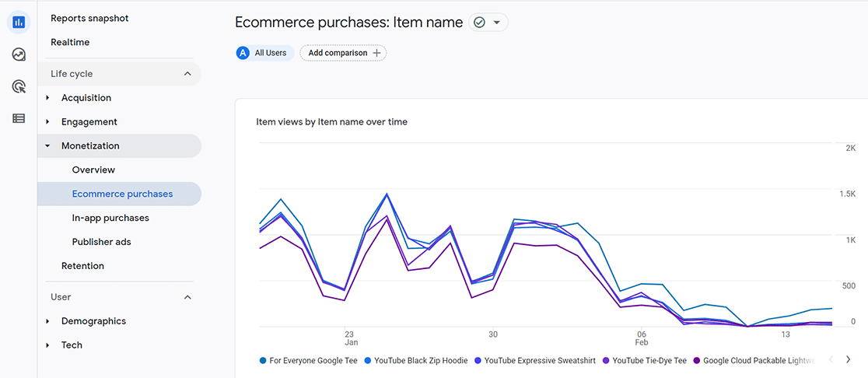Click the plus icon in Add comparison
The height and width of the screenshot is (378, 868).
tap(377, 53)
